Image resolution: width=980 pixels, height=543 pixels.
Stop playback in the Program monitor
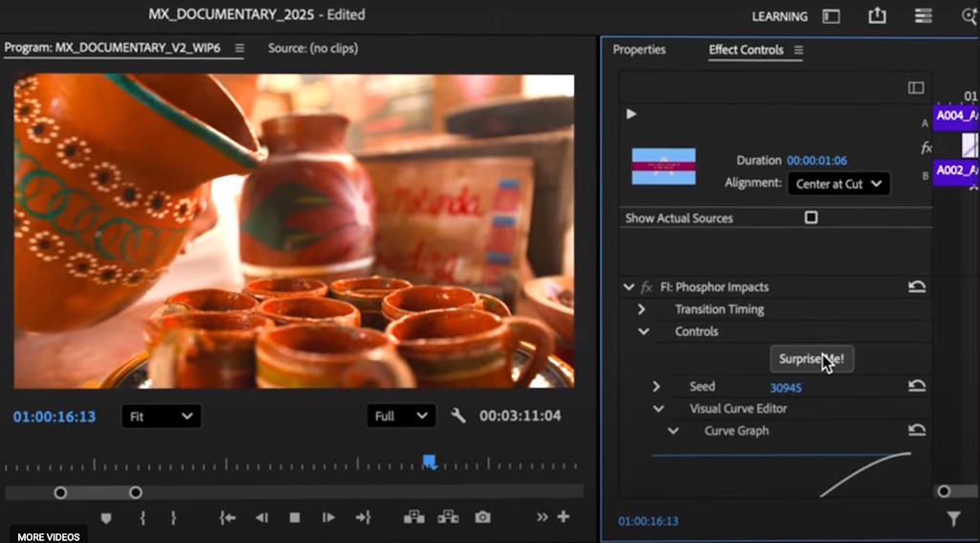295,517
